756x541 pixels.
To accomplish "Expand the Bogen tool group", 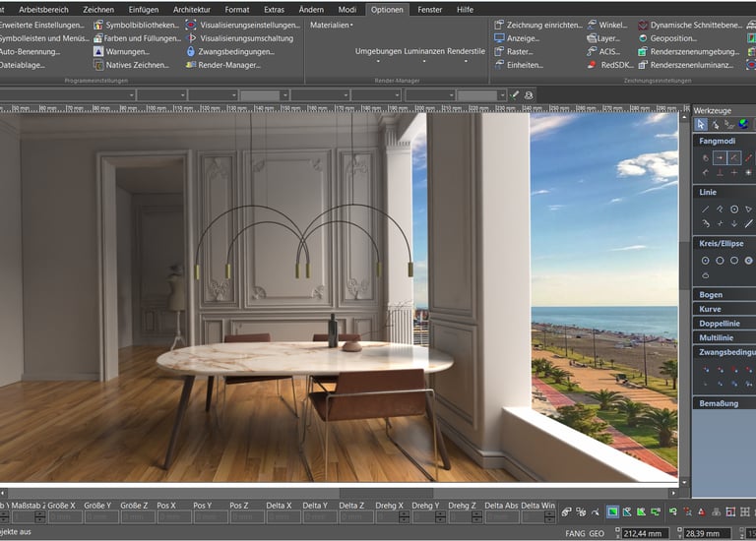I will coord(724,294).
